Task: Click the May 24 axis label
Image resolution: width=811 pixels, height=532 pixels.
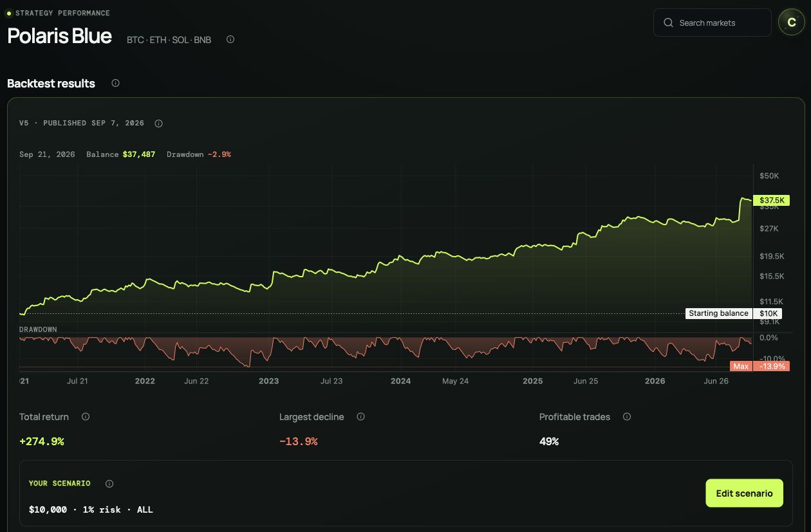Action: tap(455, 381)
